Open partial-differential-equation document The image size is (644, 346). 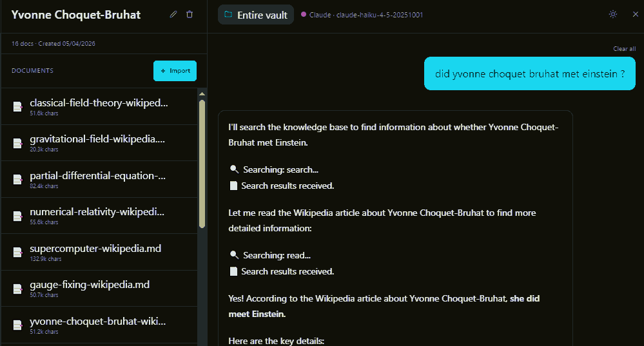(99, 179)
